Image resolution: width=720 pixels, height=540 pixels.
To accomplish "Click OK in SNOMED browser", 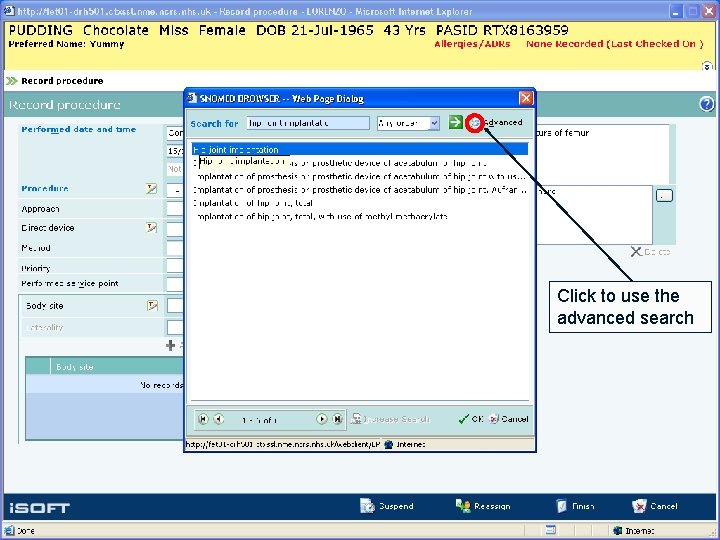I will (471, 419).
